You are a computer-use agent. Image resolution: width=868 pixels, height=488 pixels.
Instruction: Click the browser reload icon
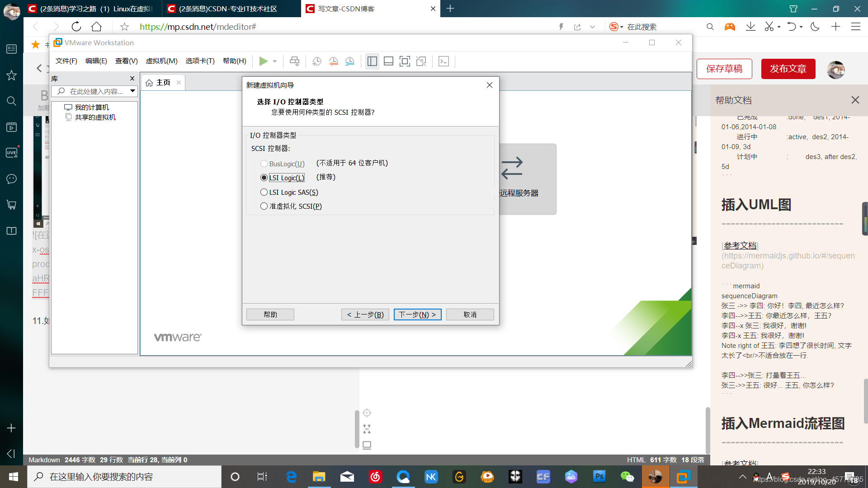(x=76, y=27)
